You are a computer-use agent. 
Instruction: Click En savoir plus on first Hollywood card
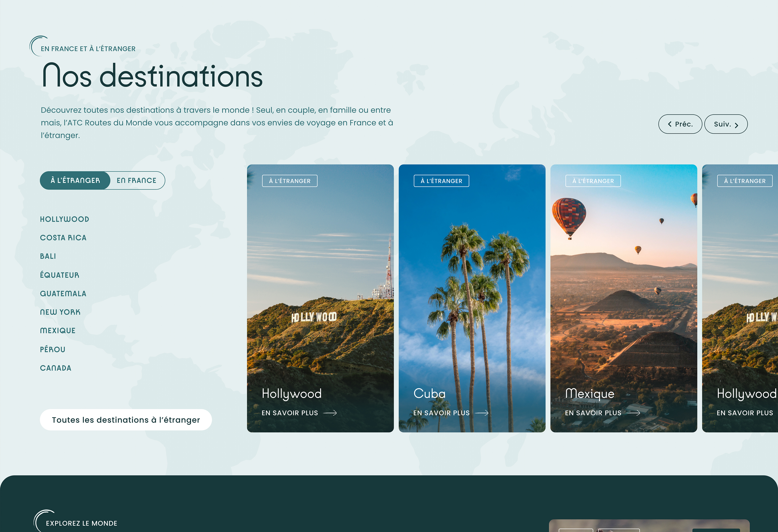click(x=290, y=413)
